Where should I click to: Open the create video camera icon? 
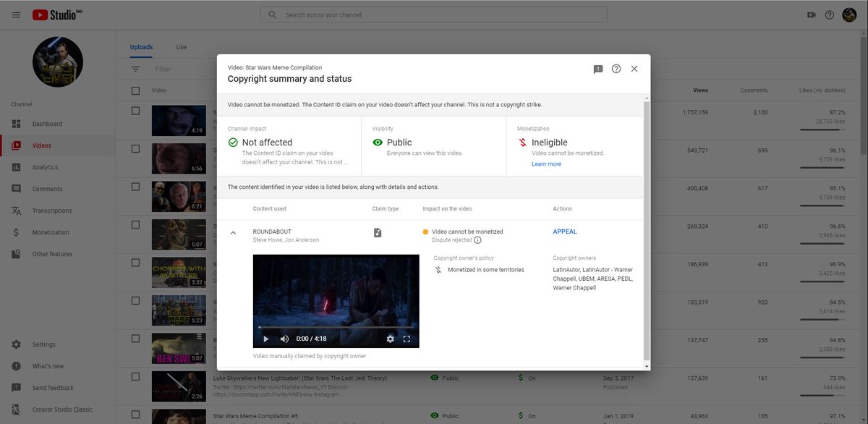point(812,14)
